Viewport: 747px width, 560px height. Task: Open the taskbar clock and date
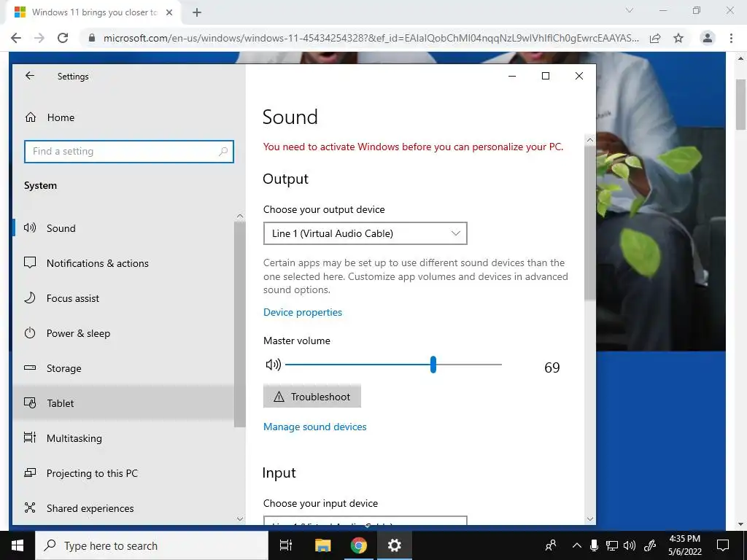click(x=684, y=545)
